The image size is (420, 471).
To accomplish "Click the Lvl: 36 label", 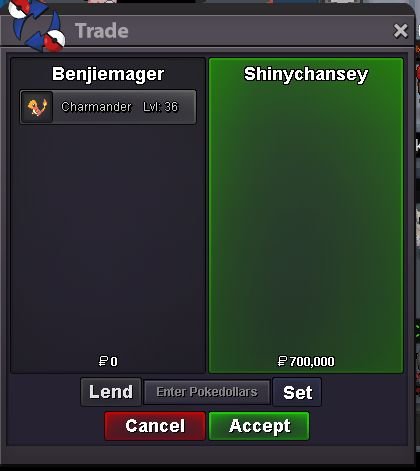I will pos(161,107).
